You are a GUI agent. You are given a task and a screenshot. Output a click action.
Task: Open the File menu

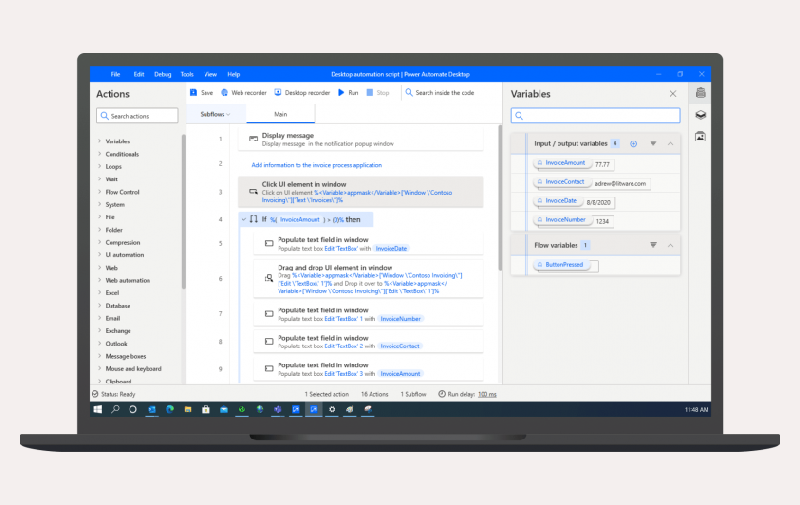click(x=115, y=74)
